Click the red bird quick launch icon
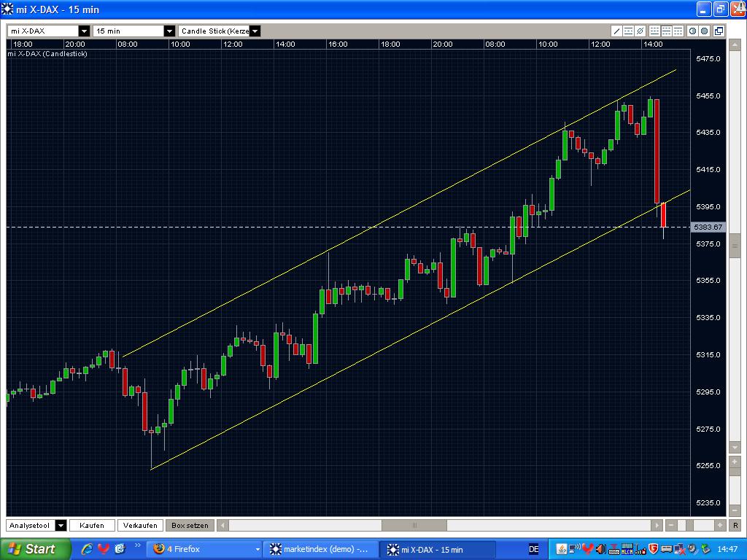This screenshot has height=560, width=747. tap(104, 549)
